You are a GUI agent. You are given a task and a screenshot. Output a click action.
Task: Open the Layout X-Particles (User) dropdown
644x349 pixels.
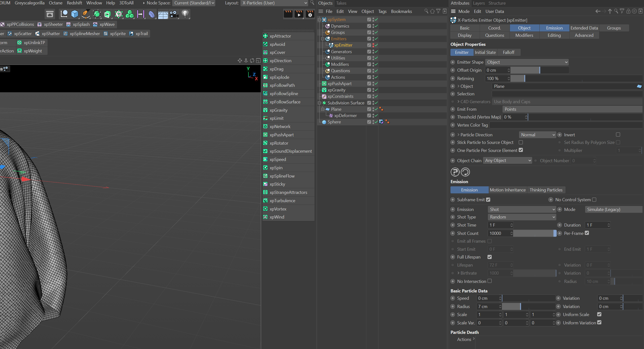(274, 3)
